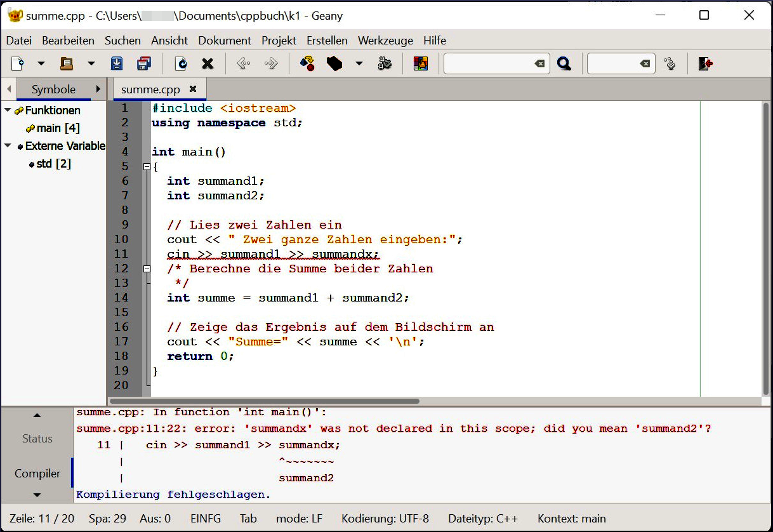Screen dimensions: 773x532
Task: Click the Compile file icon
Action: pyautogui.click(x=307, y=63)
